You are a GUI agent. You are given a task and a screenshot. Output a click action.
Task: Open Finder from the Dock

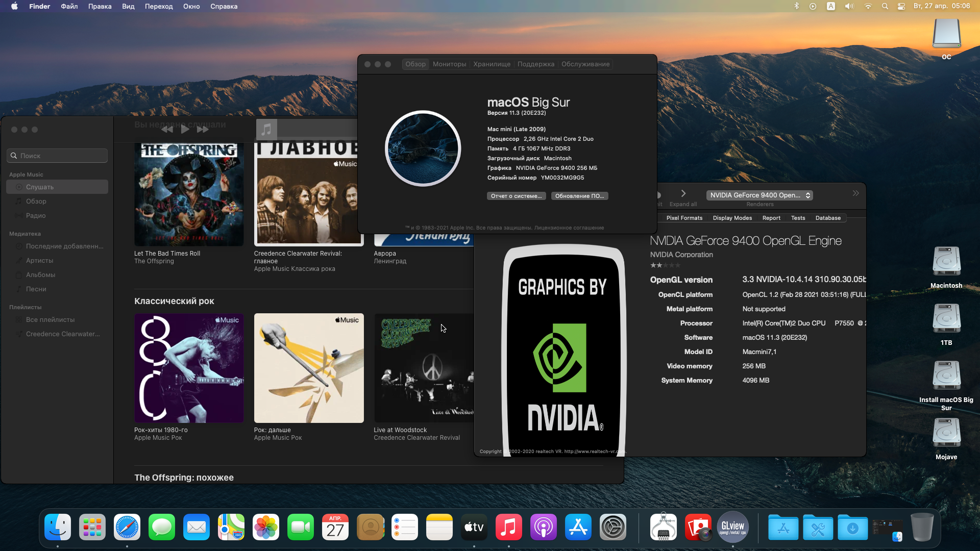pos(58,527)
